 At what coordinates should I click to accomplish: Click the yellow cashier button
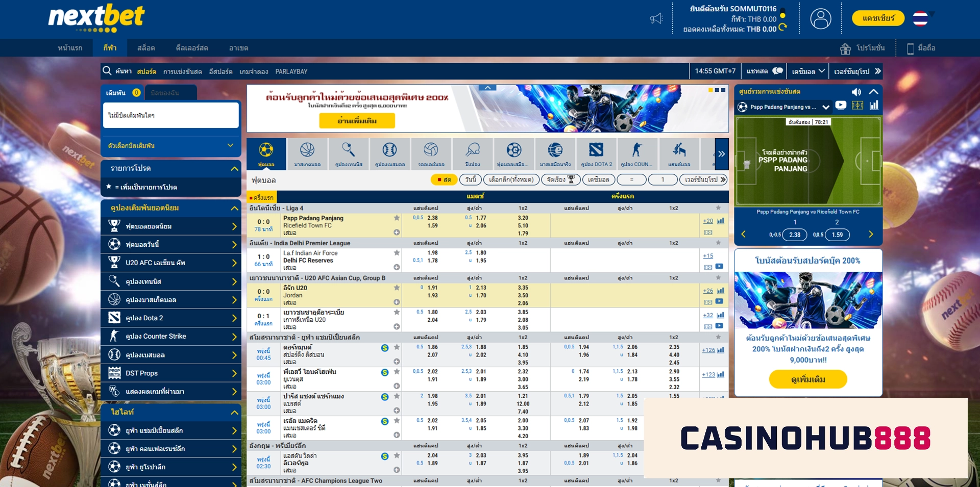tap(878, 18)
